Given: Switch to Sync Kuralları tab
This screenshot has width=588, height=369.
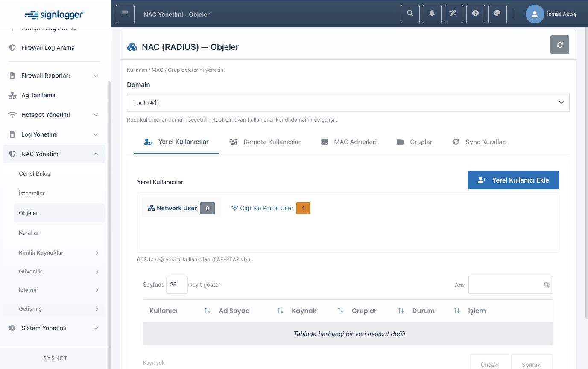Looking at the screenshot, I should (x=480, y=142).
